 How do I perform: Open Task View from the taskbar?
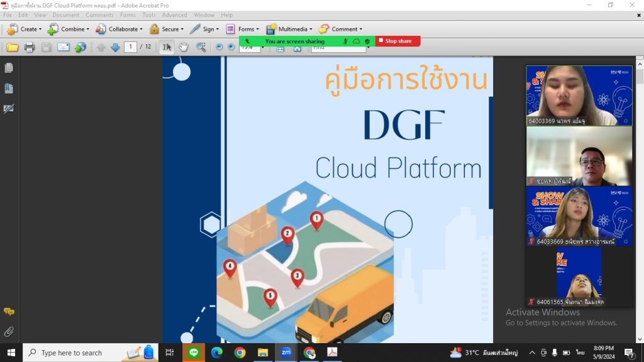pos(169,353)
